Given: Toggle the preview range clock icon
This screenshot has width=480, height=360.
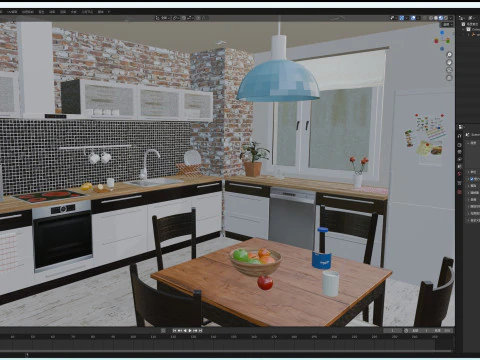Looking at the screenshot, I should click(x=406, y=331).
